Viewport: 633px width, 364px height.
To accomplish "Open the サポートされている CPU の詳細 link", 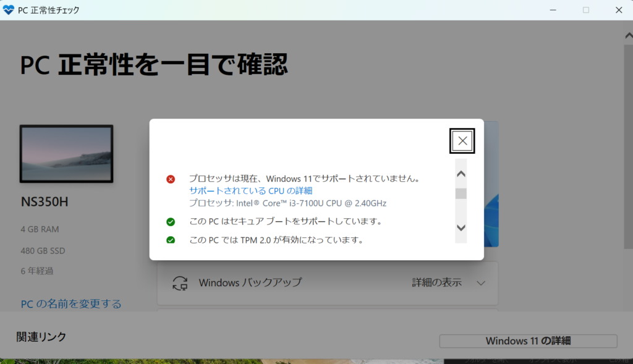I will (x=251, y=190).
